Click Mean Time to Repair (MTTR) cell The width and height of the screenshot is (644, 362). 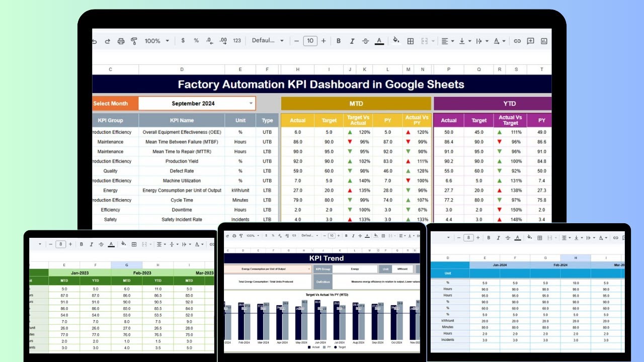182,151
